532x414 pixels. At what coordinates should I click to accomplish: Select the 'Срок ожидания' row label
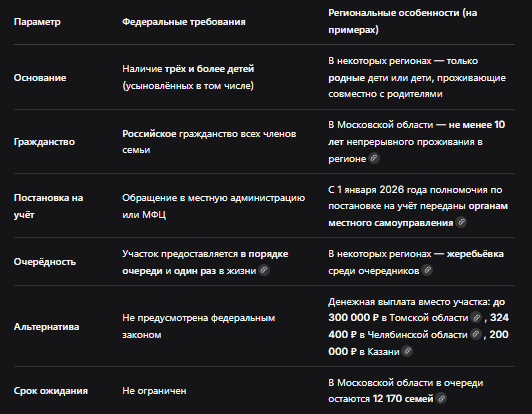[51, 391]
